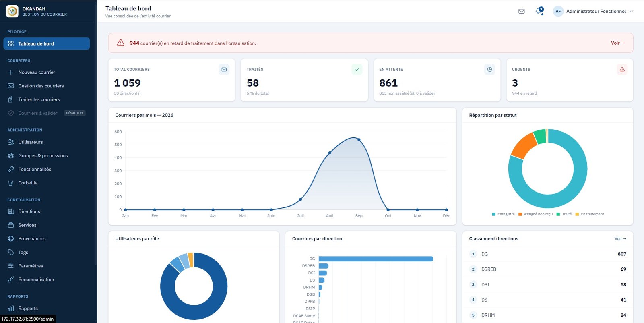644x323 pixels.
Task: Click the globe icon beside Provenances
Action: (11, 239)
